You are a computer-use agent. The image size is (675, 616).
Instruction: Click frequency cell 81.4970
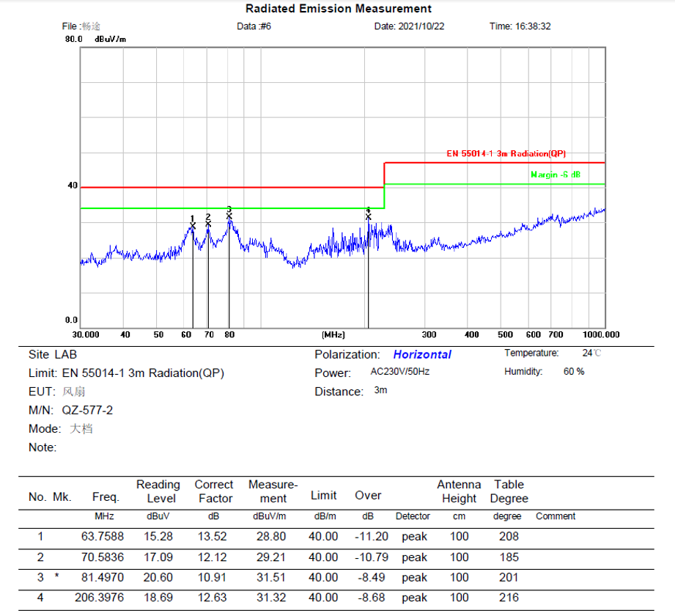click(103, 577)
